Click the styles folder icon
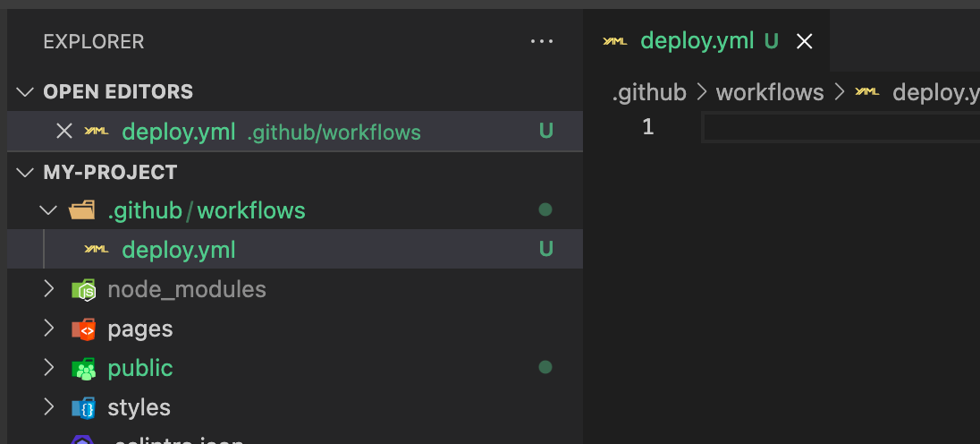This screenshot has height=444, width=980. 83,407
